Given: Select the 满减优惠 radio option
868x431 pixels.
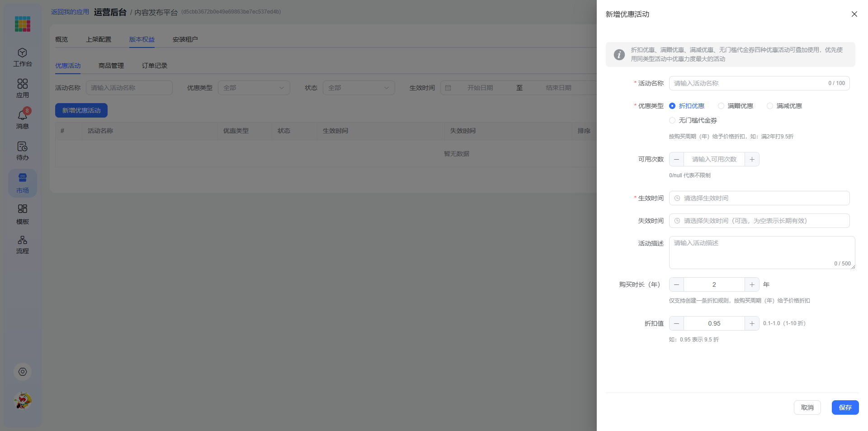Looking at the screenshot, I should (784, 106).
